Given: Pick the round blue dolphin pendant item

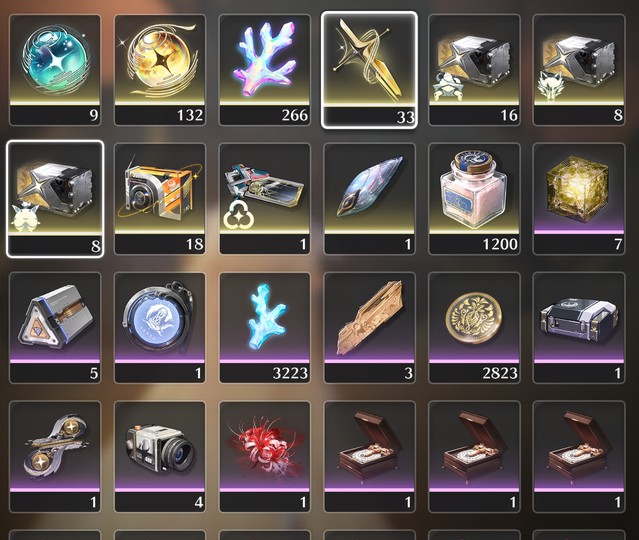Looking at the screenshot, I should click(160, 328).
